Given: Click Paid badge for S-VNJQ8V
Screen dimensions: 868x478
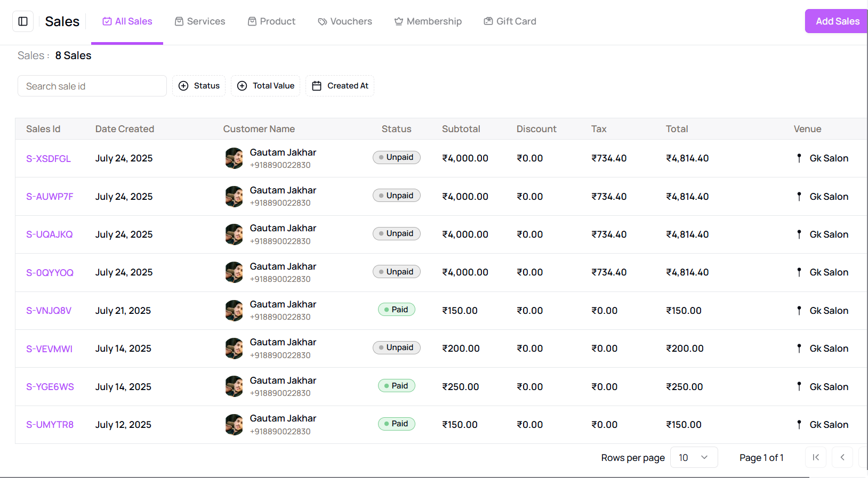Looking at the screenshot, I should click(397, 310).
